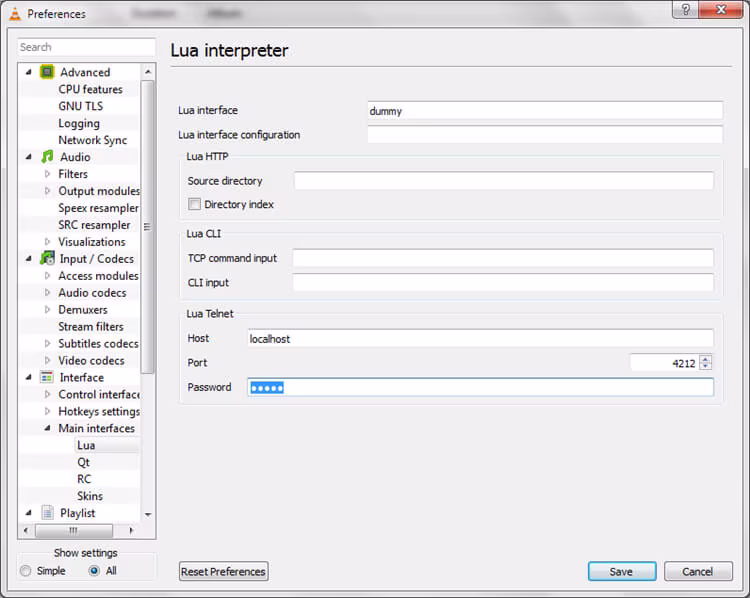Click the Reset Preferences button

click(x=223, y=571)
